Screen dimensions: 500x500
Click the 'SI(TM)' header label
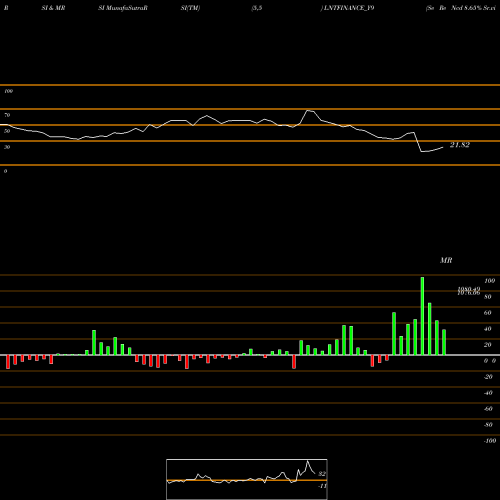190,8
